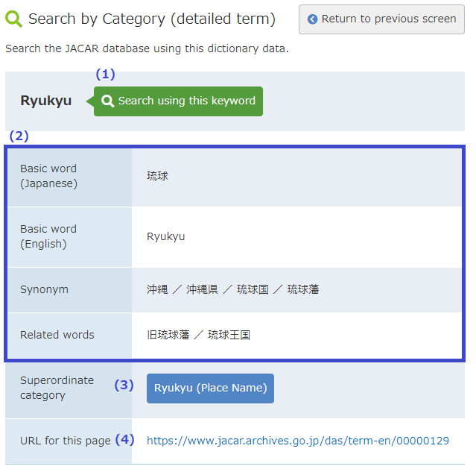Image resolution: width=476 pixels, height=472 pixels.
Task: Click the Search by Category page title
Action: [152, 19]
